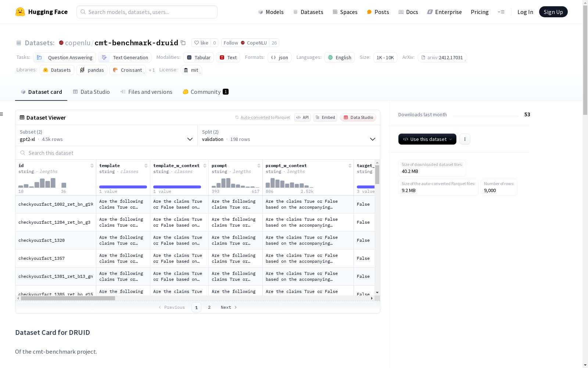
Task: Select the mit license tag
Action: [x=191, y=70]
